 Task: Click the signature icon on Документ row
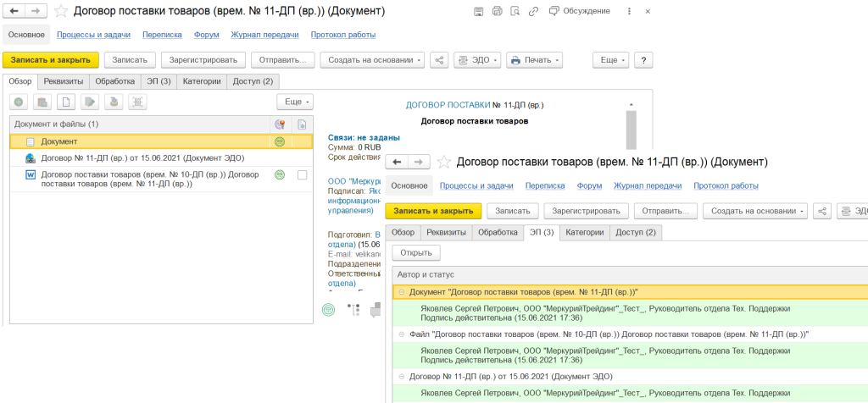click(280, 141)
